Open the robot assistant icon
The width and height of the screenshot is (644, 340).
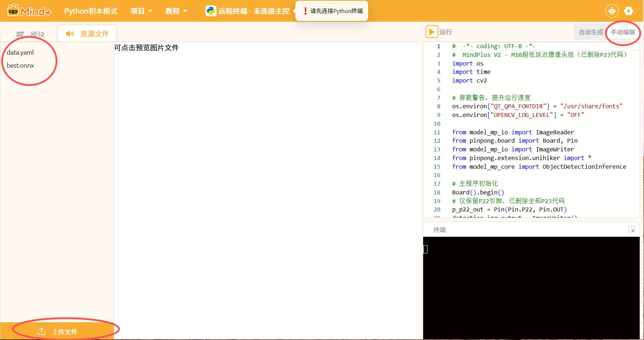tap(612, 11)
